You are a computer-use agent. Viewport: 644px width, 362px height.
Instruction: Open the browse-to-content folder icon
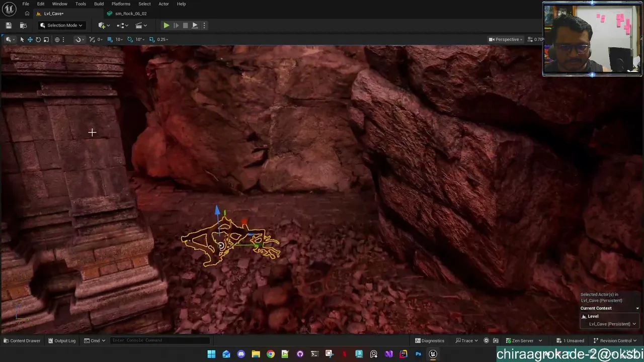point(23,25)
